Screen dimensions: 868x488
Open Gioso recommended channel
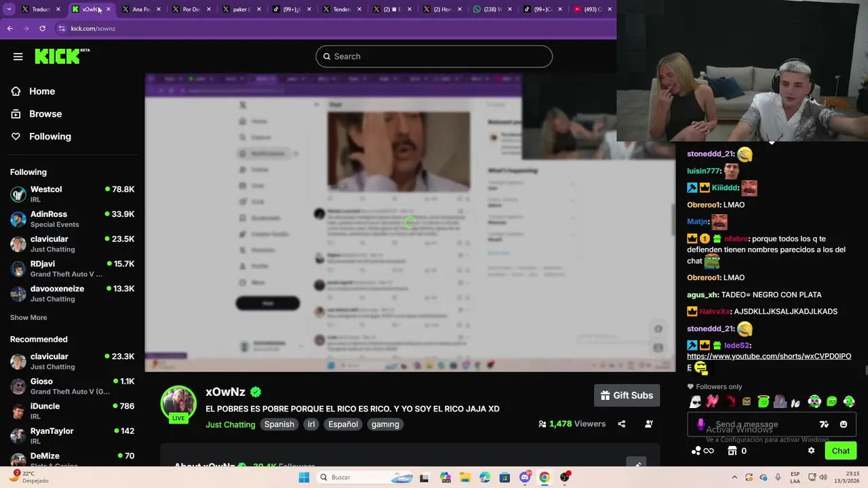[72, 386]
